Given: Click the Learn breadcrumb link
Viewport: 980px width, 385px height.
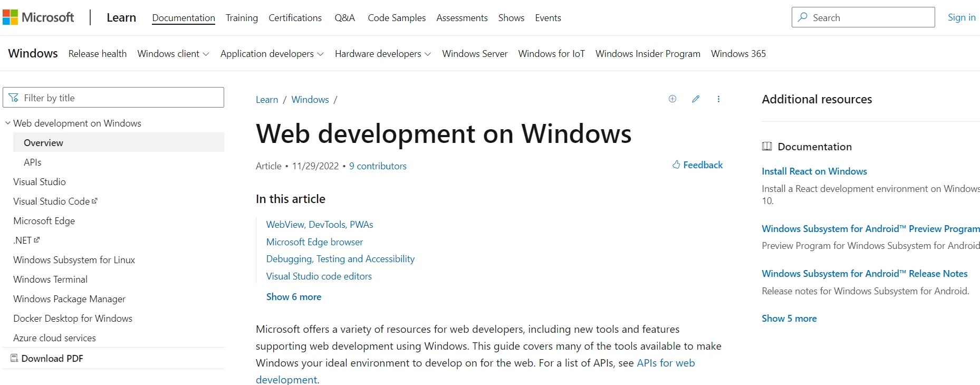Looking at the screenshot, I should (x=267, y=99).
